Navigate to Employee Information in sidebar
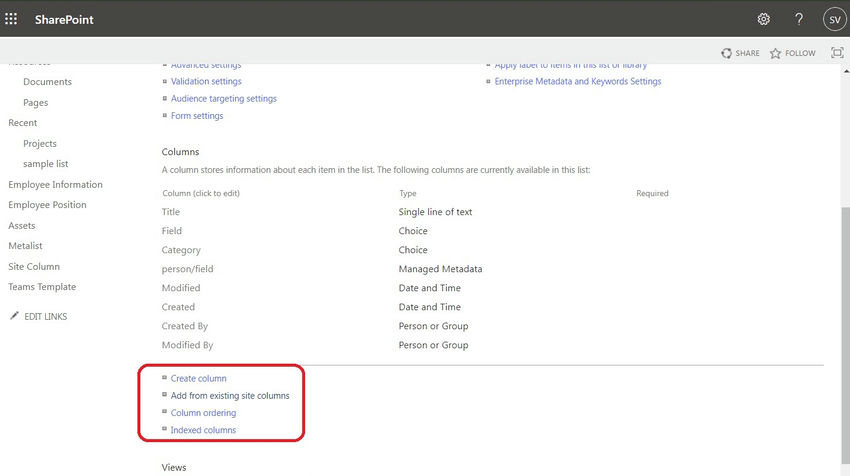The height and width of the screenshot is (476, 850). coord(55,185)
